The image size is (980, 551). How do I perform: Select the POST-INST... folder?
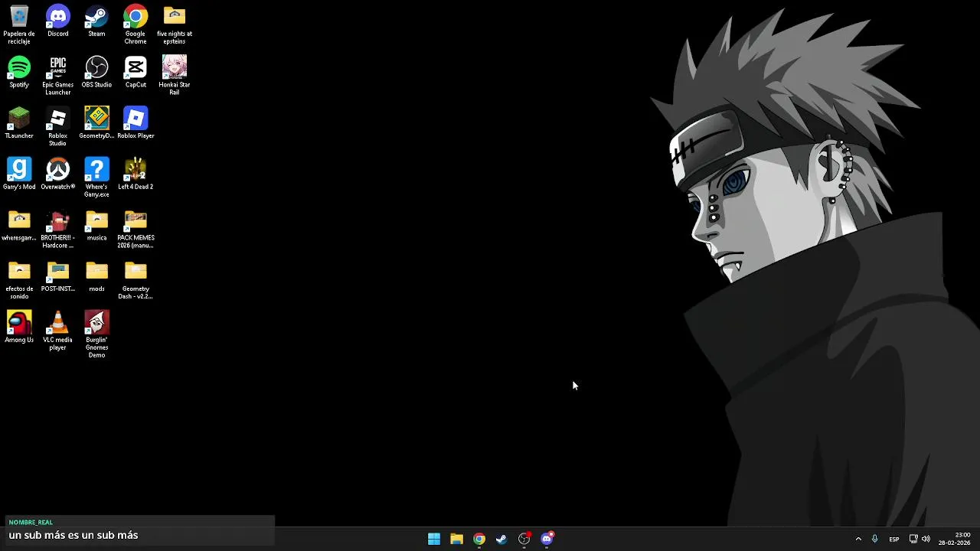tap(58, 277)
